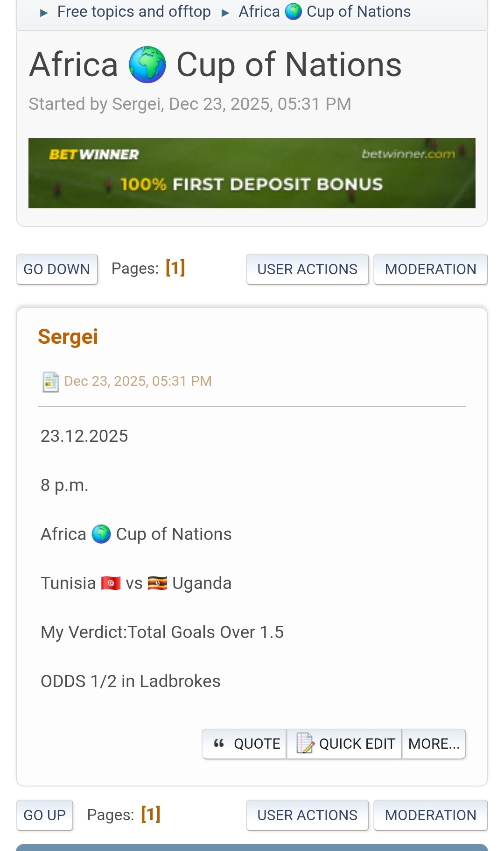
Task: Select page 1 in top pagination
Action: [175, 268]
